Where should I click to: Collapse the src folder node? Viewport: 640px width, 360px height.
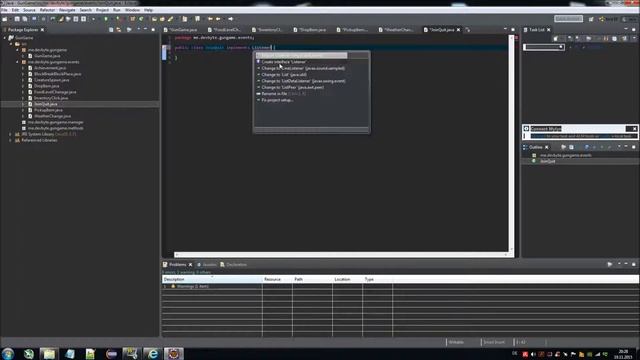click(11, 44)
